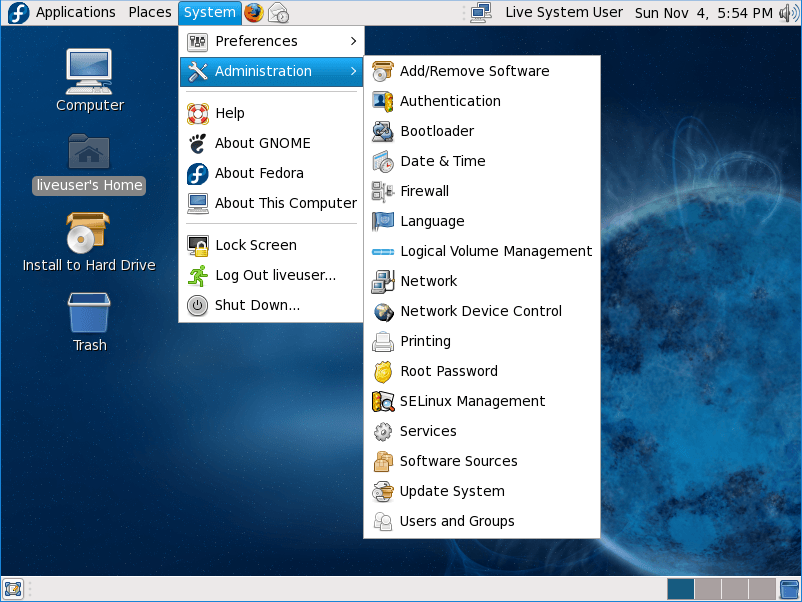Click the "Network Device Control" label

pos(481,311)
